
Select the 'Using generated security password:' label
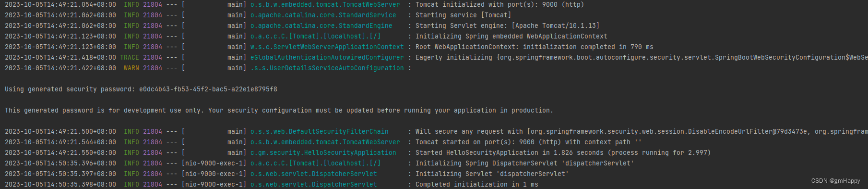(70, 89)
